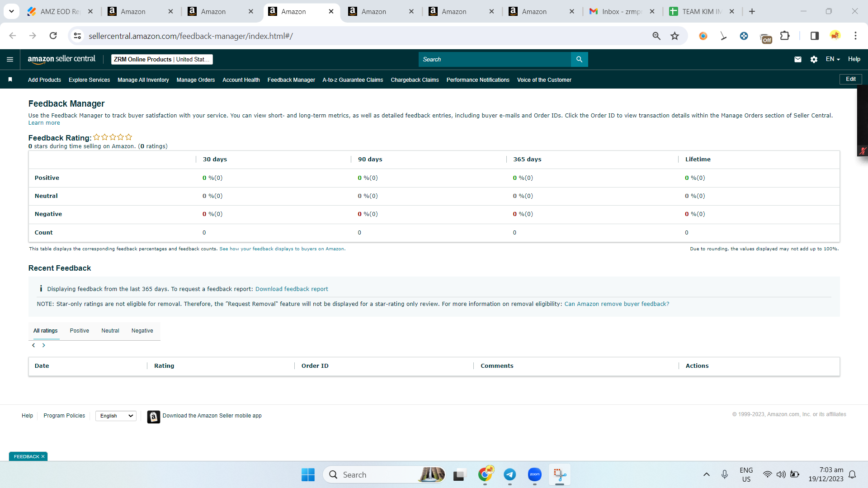Open the Snipping Tool taskbar icon

click(x=560, y=474)
